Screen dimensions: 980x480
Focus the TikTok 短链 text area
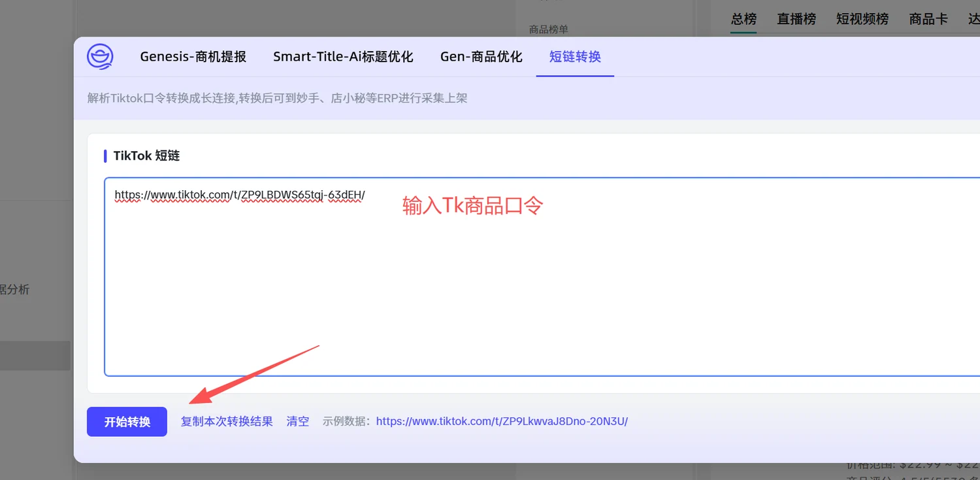coord(542,277)
